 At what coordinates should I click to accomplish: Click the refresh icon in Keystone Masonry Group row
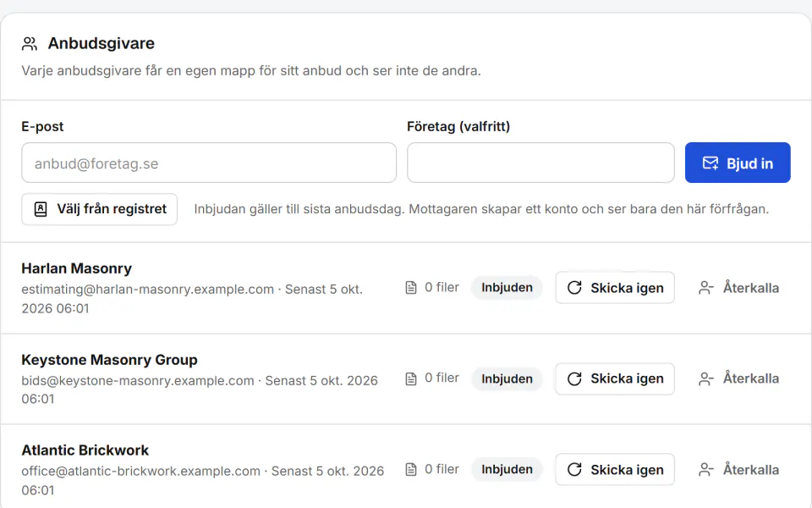[574, 379]
